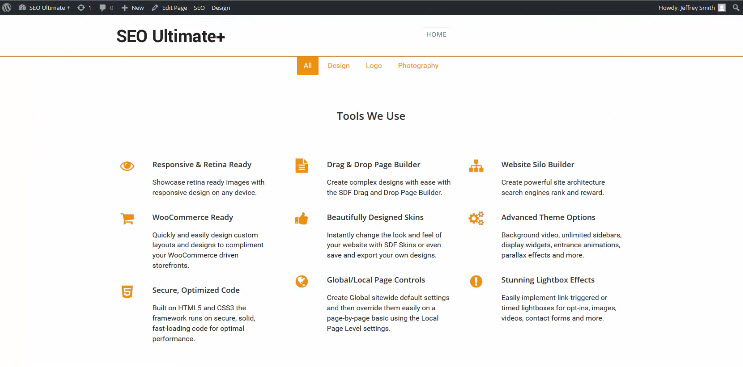The width and height of the screenshot is (743, 367).
Task: Click the SEO Ultimate+ site title
Action: click(171, 36)
